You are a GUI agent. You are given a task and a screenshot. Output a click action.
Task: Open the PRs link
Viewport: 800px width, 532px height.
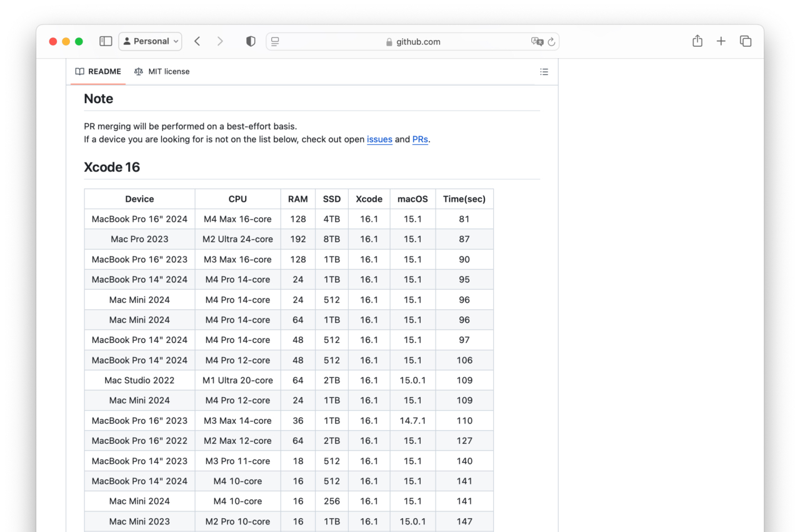click(420, 139)
